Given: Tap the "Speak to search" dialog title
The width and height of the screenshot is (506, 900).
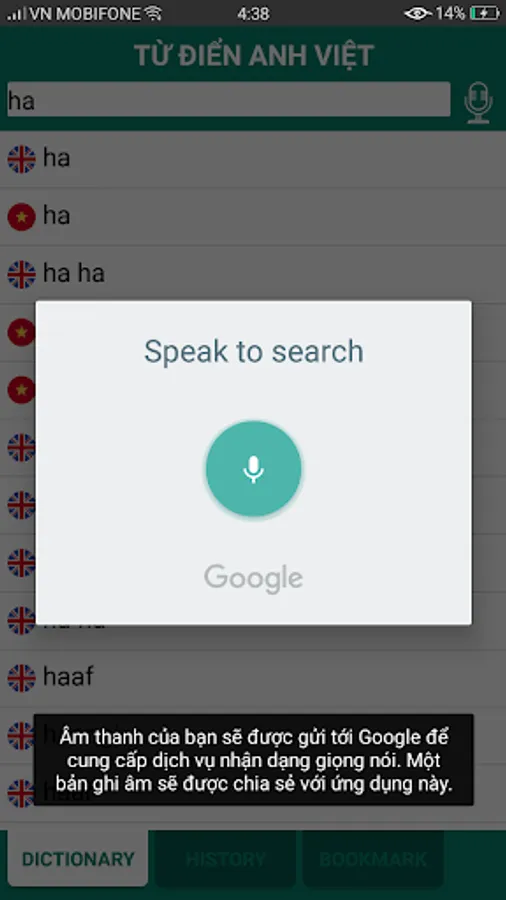Looking at the screenshot, I should 254,351.
